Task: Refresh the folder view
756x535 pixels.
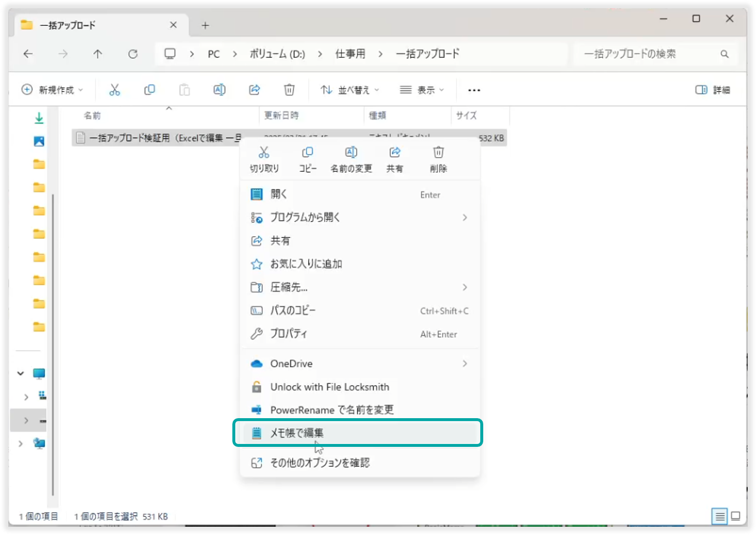Action: click(x=133, y=54)
